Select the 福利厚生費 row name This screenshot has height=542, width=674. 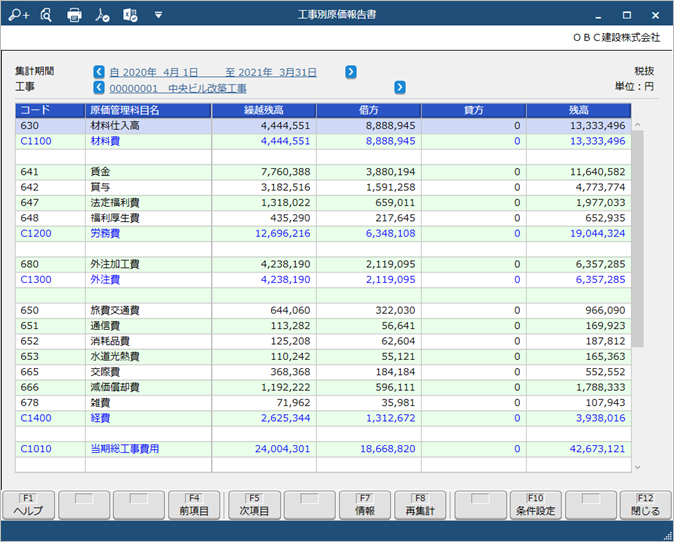(115, 218)
